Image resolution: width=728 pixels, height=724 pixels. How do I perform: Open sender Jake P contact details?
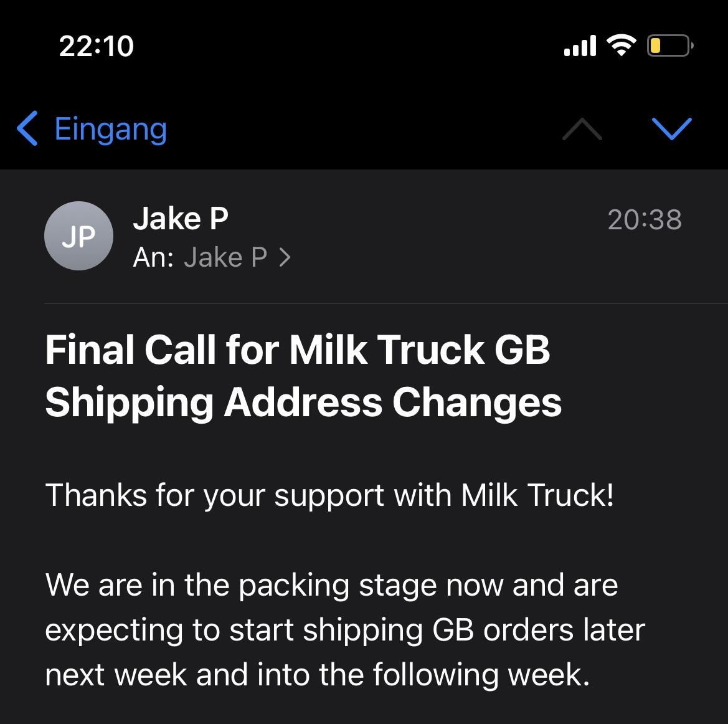(181, 218)
